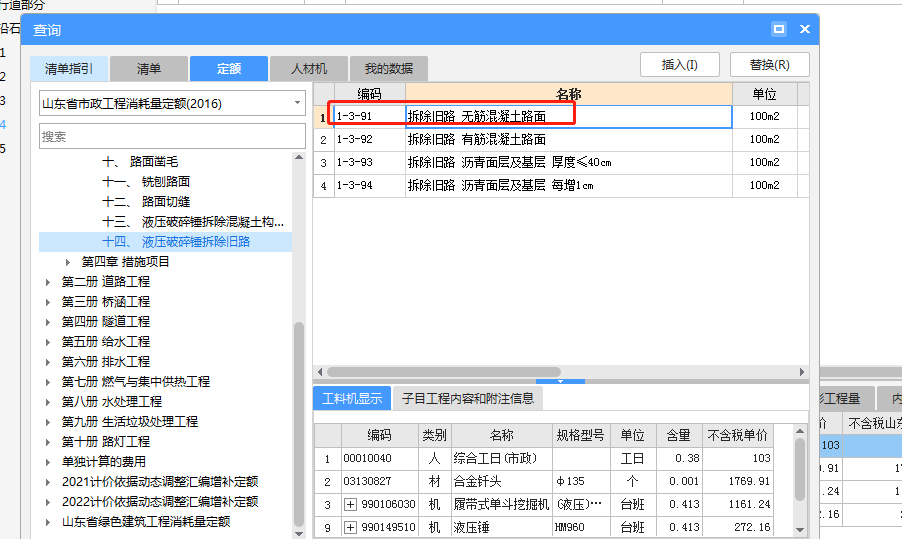The height and width of the screenshot is (539, 902).
Task: Select row 1-3-94 沥青面层及基层 每增1cm
Action: (561, 185)
